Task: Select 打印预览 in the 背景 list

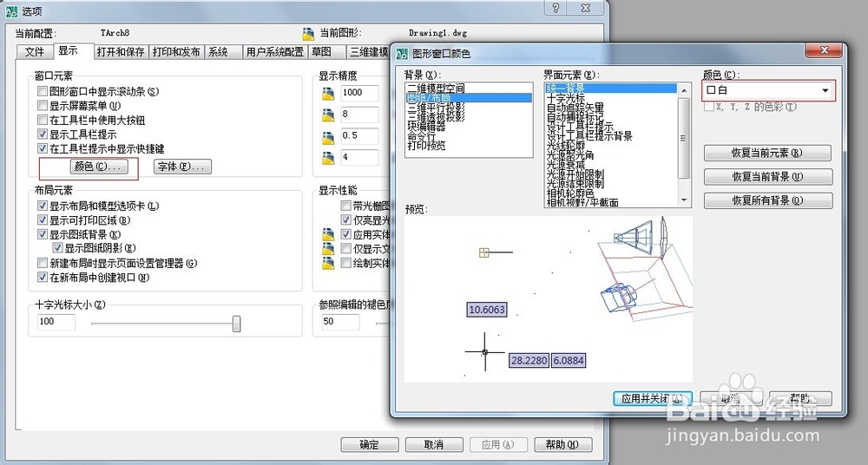Action: (426, 146)
